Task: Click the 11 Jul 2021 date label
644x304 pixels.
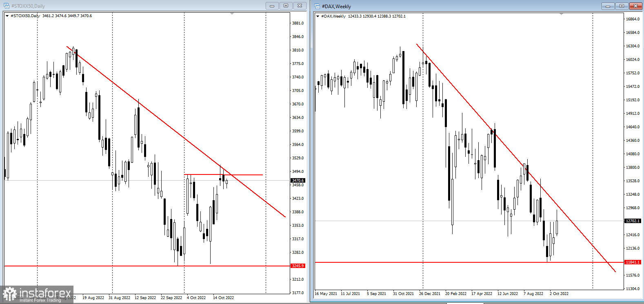Action: click(x=351, y=294)
